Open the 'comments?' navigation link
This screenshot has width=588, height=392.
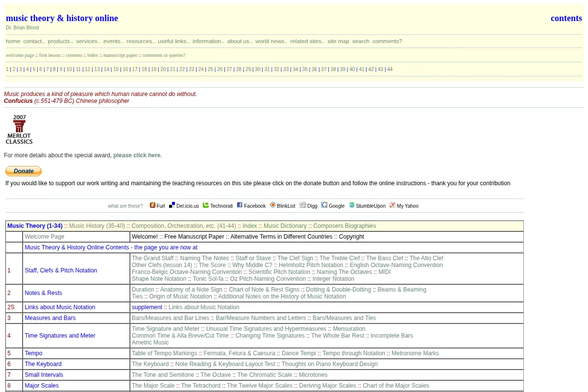(387, 41)
